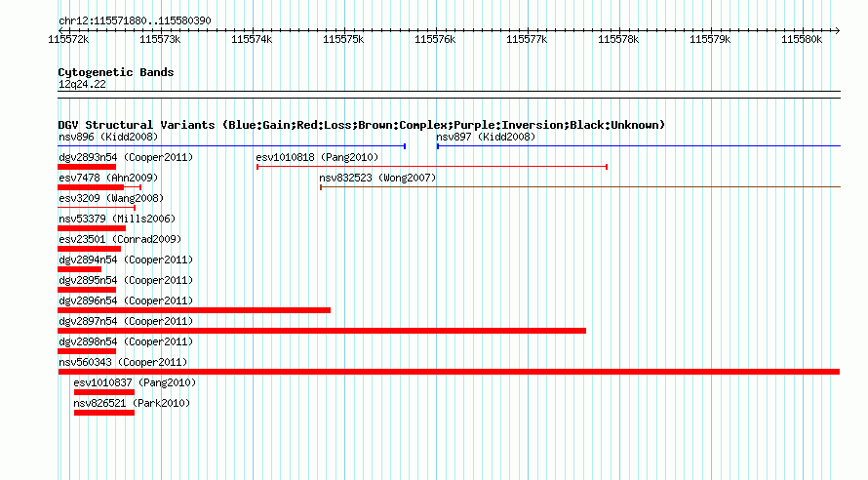Click the blue nsv897 gain bar
The image size is (868, 480).
click(x=638, y=146)
